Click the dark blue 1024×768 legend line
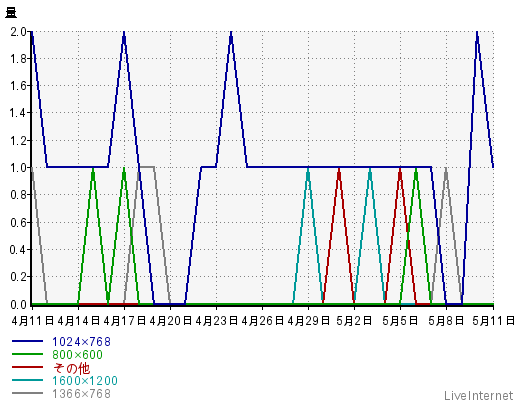The image size is (520, 405). point(27,341)
